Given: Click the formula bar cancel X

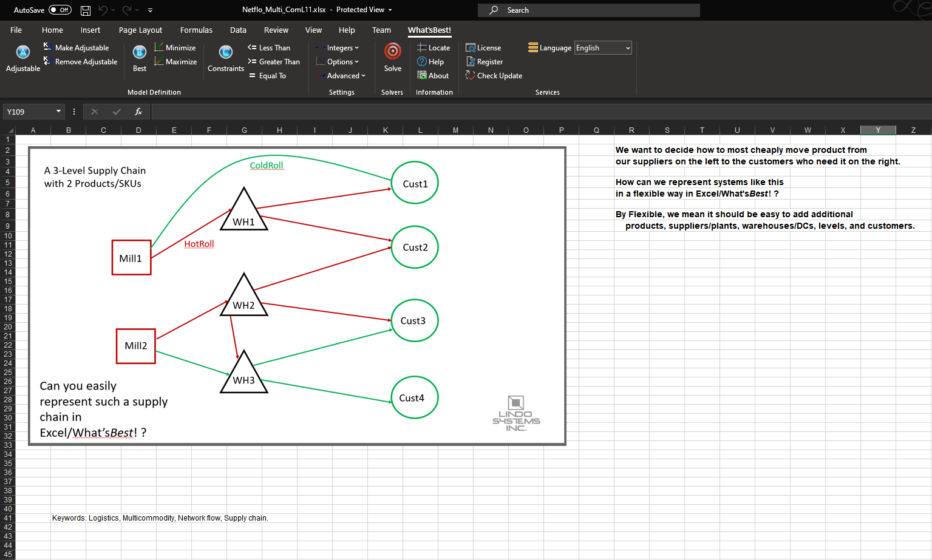Looking at the screenshot, I should (x=94, y=112).
